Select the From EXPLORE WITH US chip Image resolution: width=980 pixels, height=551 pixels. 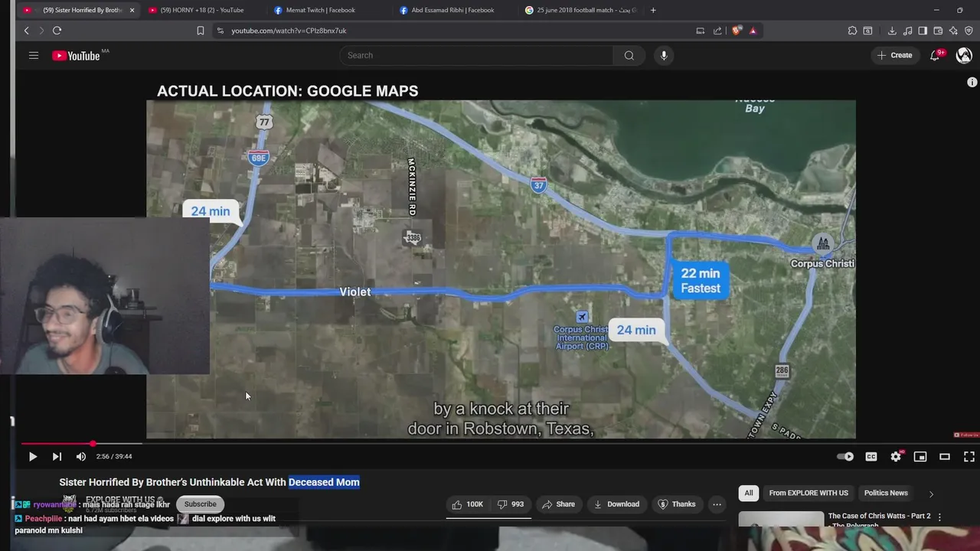pos(808,493)
